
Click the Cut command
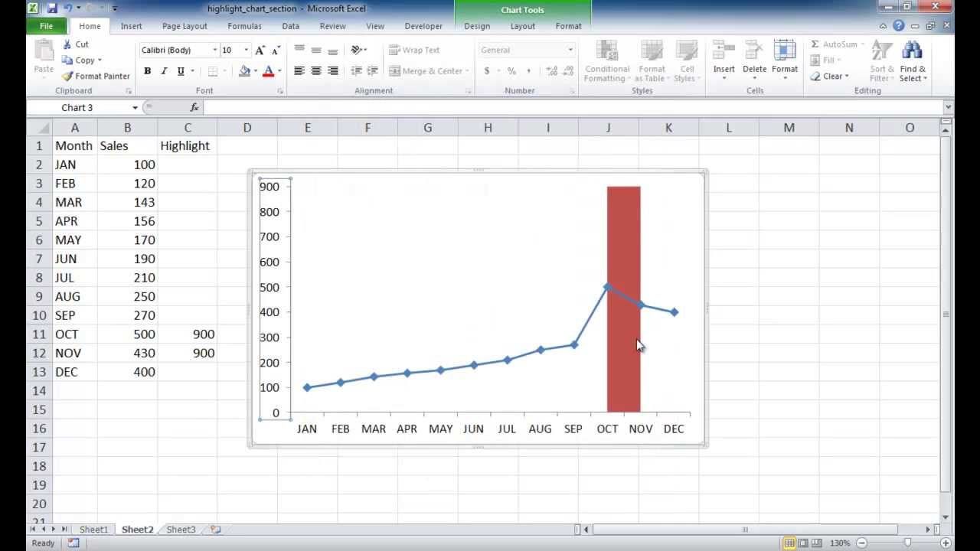click(75, 44)
